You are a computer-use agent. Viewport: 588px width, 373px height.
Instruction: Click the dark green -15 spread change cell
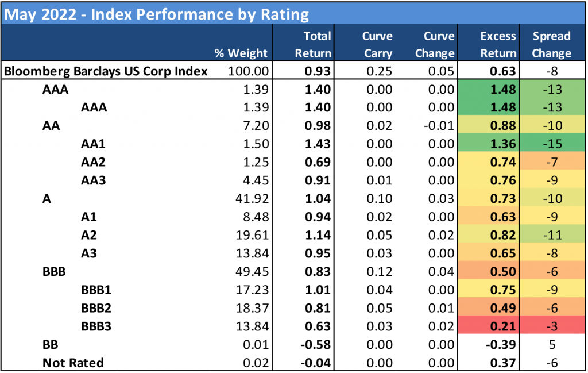pos(552,144)
